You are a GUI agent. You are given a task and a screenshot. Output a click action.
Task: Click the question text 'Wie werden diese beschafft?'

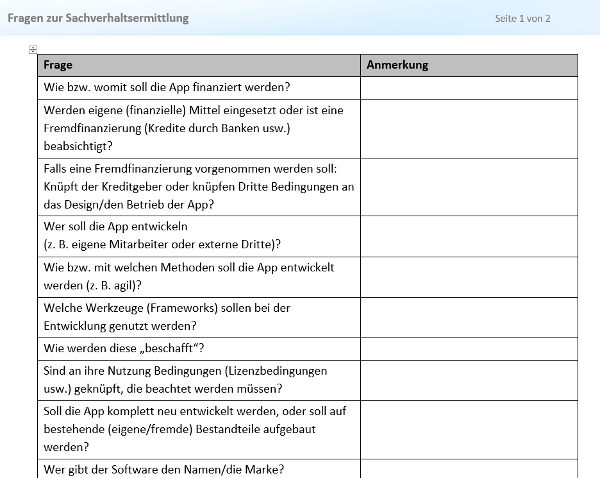(x=125, y=348)
